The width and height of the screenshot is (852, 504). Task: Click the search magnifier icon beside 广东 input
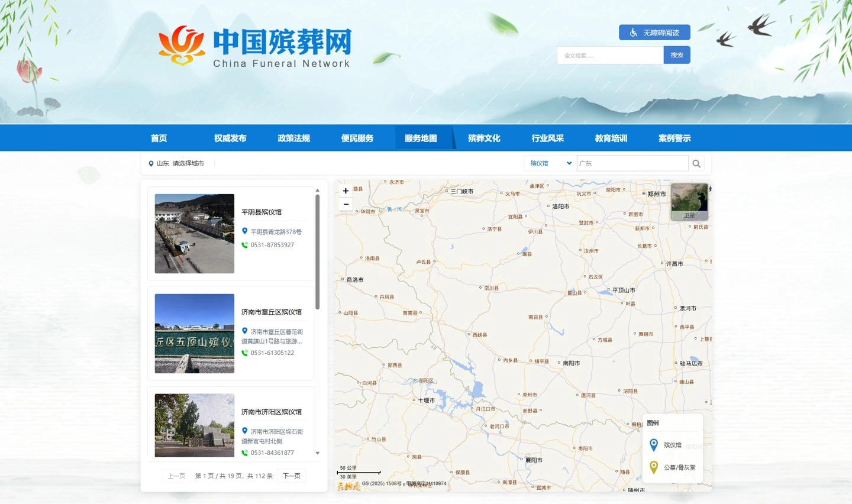(696, 163)
